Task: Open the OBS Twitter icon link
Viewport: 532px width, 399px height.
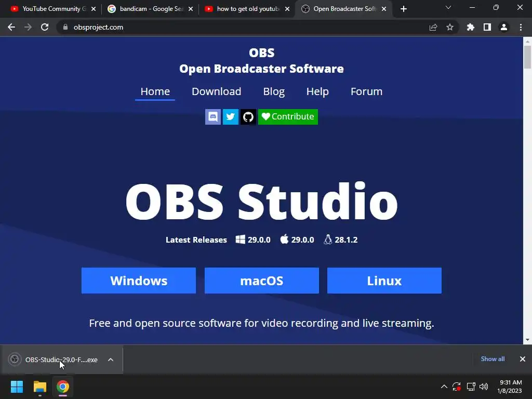Action: [x=230, y=117]
